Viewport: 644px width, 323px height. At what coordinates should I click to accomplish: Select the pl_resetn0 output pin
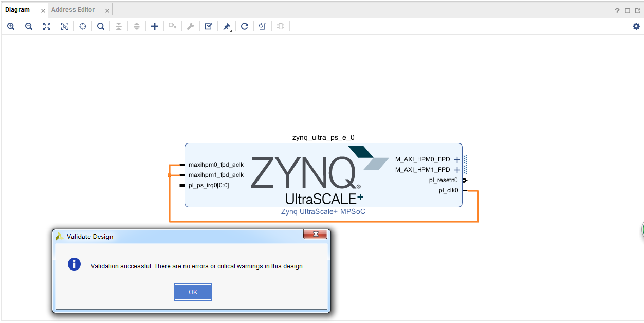[443, 180]
